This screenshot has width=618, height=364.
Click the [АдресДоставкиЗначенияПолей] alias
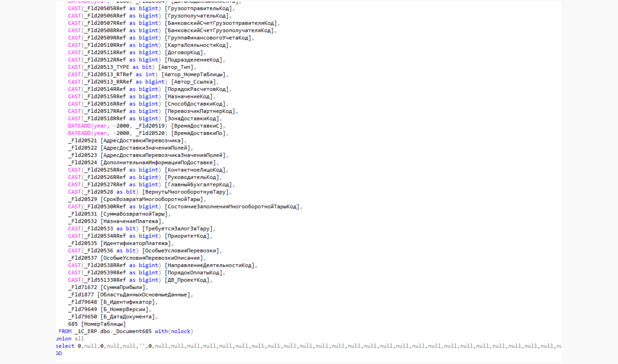[x=145, y=148]
